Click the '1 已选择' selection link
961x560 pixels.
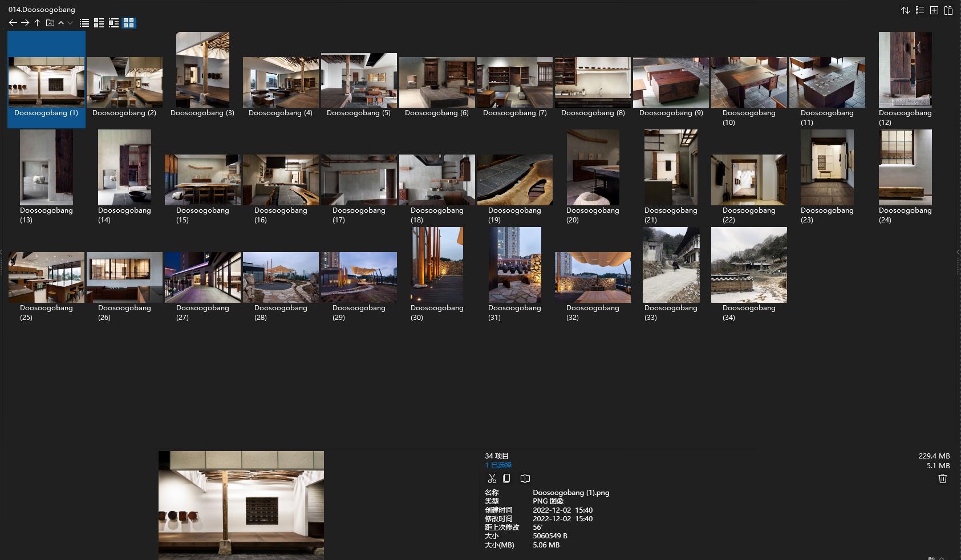498,465
